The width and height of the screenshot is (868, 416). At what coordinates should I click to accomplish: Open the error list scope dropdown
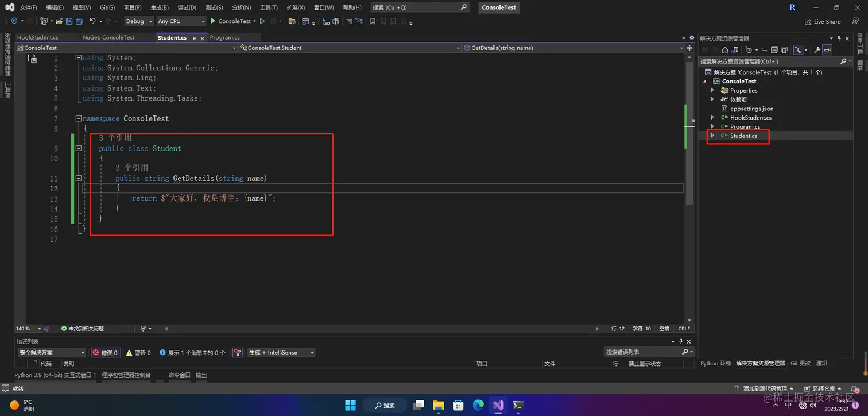click(52, 352)
